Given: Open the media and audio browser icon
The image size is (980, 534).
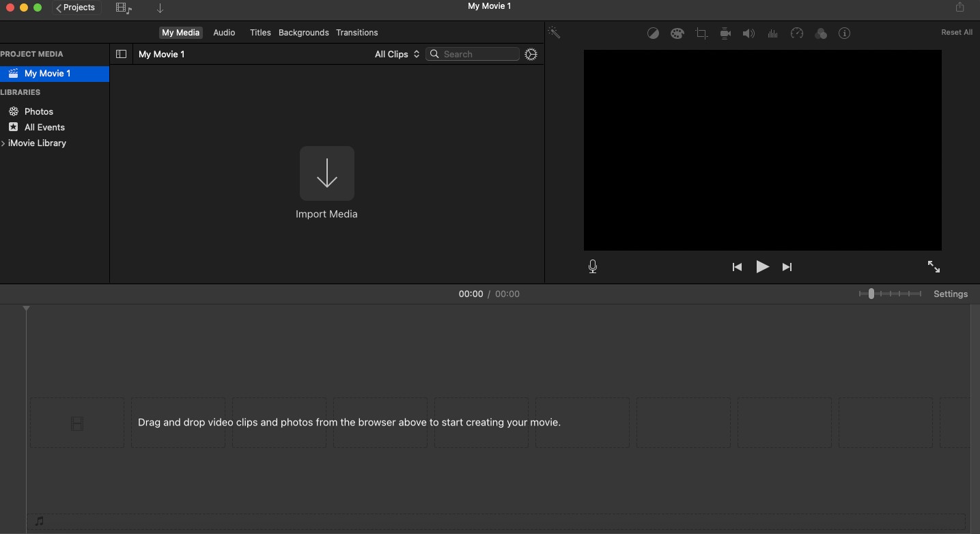Looking at the screenshot, I should (124, 8).
